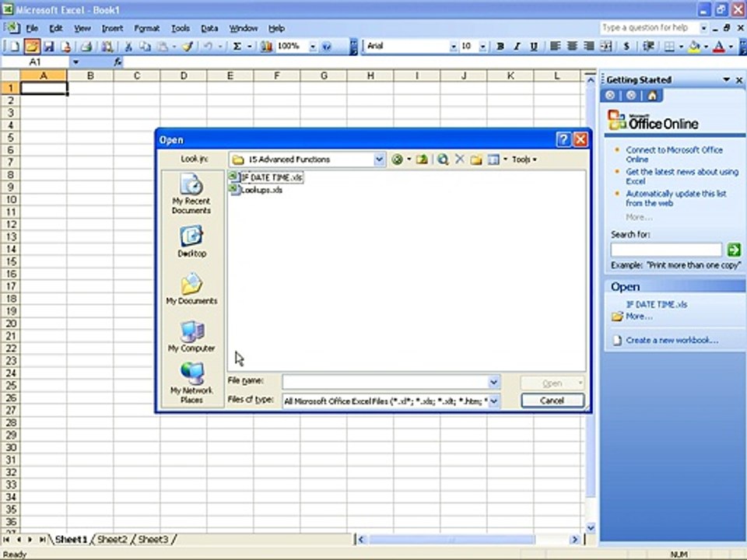Expand the Name Box dropdown arrow
This screenshot has width=747, height=560.
75,62
